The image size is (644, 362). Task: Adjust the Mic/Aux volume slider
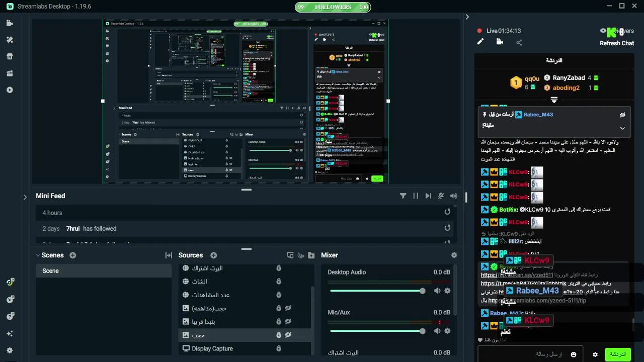[x=377, y=331]
